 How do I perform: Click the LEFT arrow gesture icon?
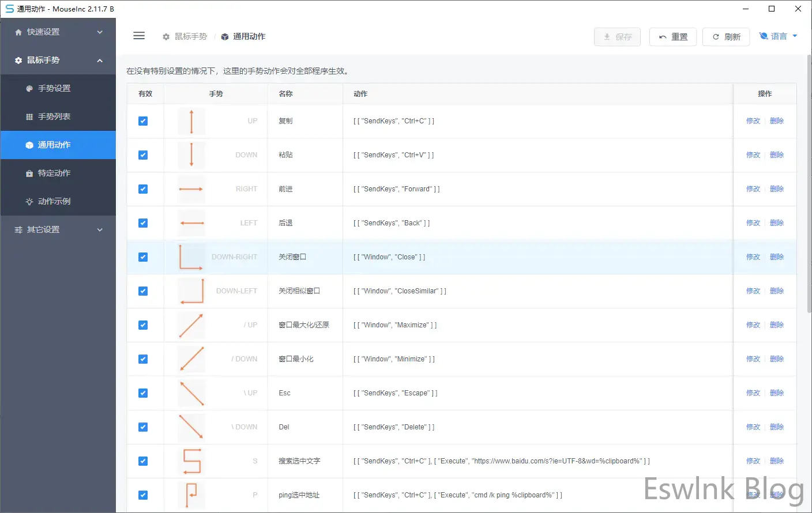(x=191, y=223)
